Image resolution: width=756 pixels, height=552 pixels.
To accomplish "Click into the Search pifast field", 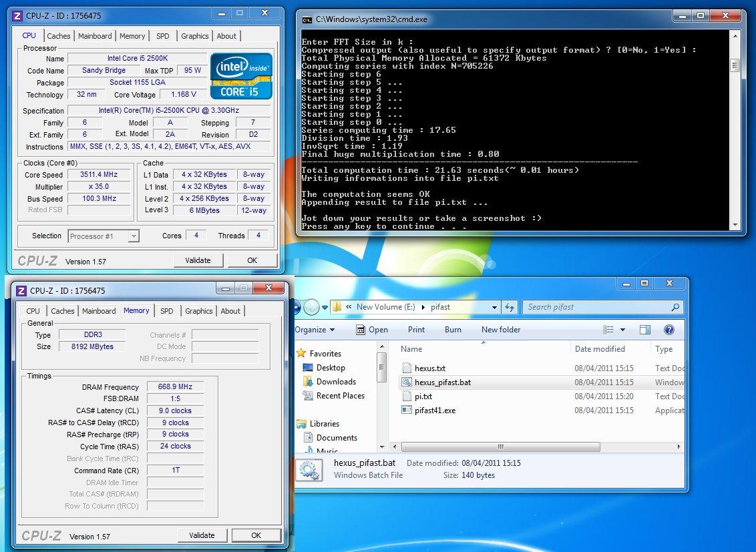I will click(596, 307).
